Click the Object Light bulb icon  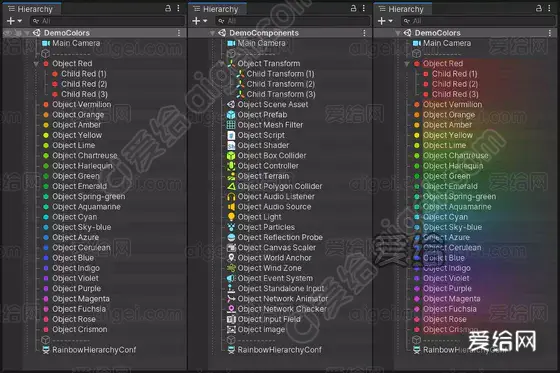231,217
